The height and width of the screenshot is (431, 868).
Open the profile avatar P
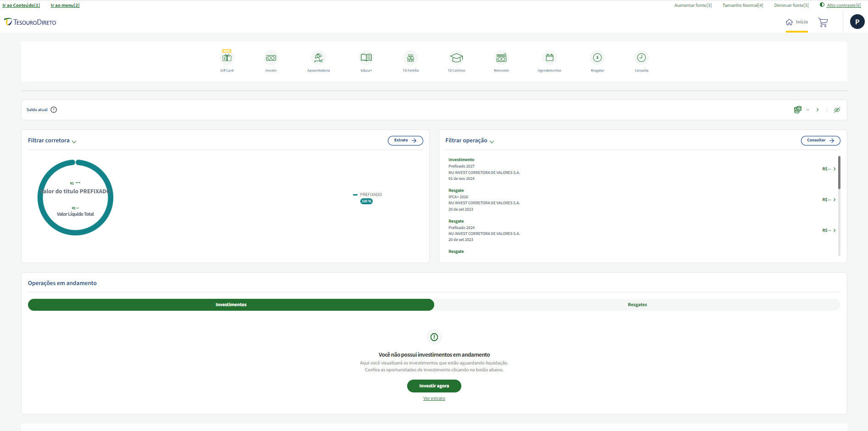coord(857,22)
